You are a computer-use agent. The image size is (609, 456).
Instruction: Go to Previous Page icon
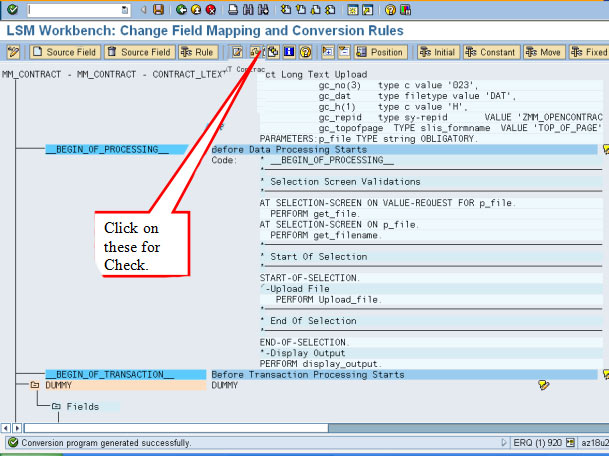click(x=301, y=9)
